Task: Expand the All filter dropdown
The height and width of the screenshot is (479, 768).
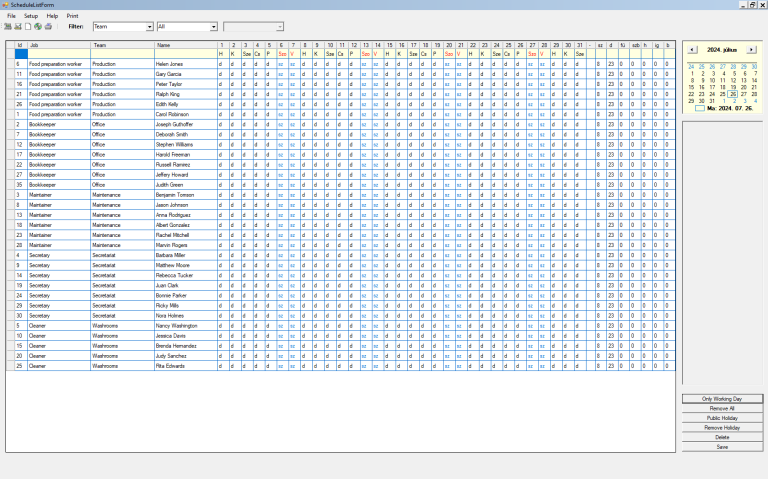Action: (213, 26)
